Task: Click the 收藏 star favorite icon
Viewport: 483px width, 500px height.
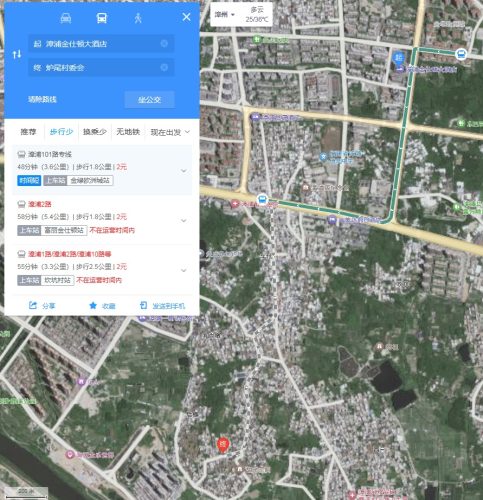Action: point(93,305)
